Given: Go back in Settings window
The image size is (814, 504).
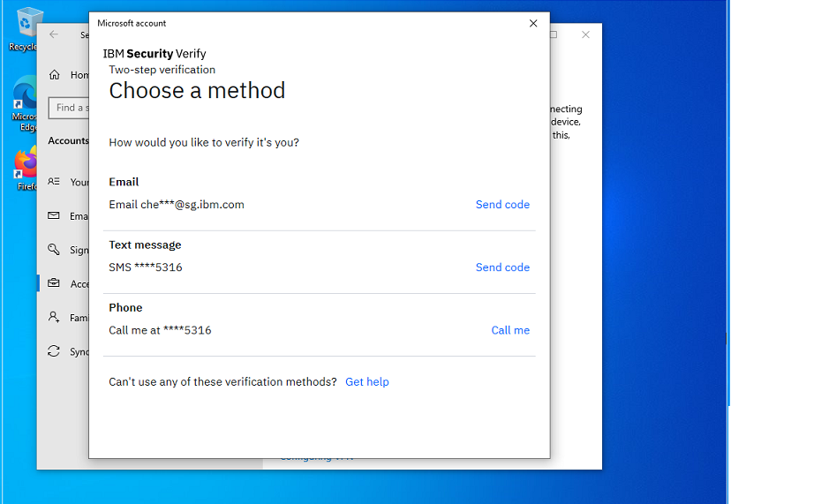Looking at the screenshot, I should 54,34.
